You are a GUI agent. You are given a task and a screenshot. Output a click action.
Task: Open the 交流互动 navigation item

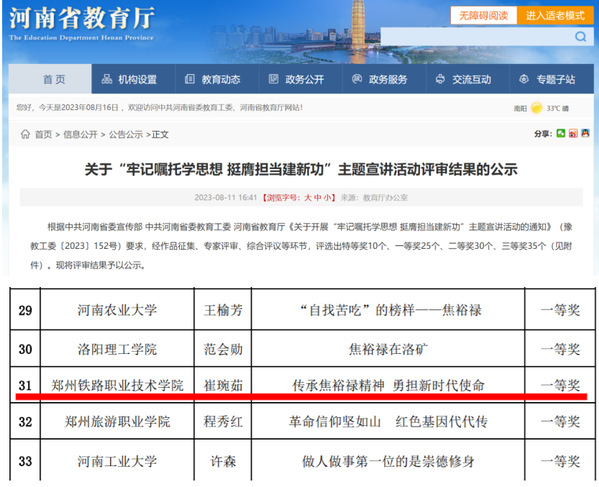coord(464,79)
